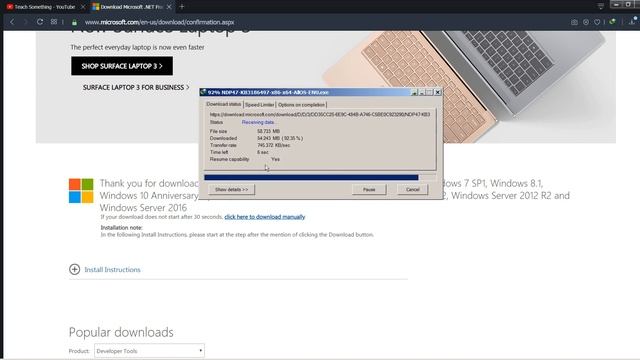640x360 pixels.
Task: Expand Show details in download dialog
Action: 231,189
